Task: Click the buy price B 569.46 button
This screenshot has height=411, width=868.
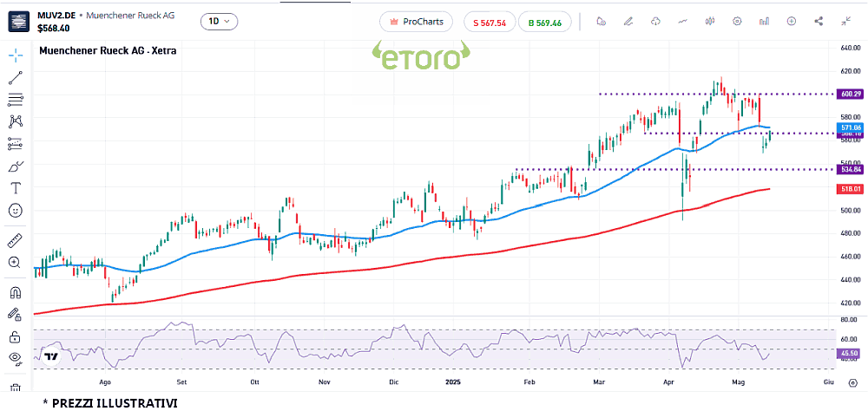Action: pyautogui.click(x=545, y=23)
